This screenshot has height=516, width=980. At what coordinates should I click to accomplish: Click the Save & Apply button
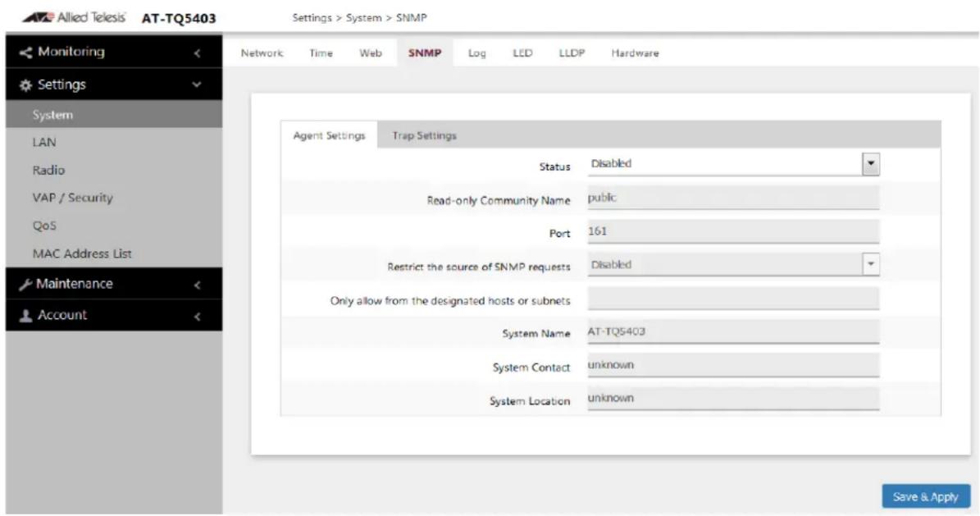point(926,496)
